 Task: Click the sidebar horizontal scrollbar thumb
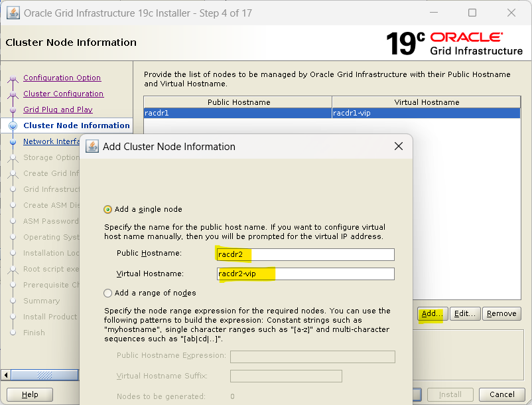[45, 375]
